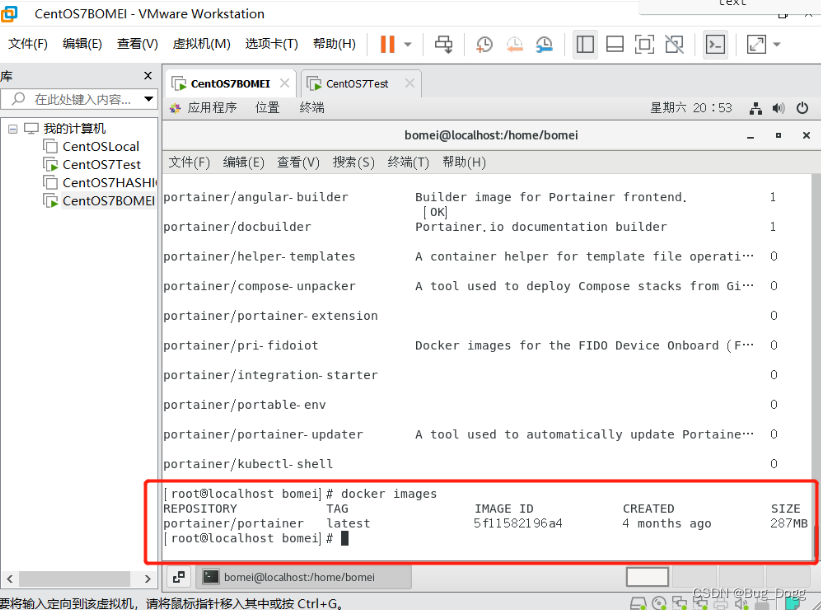Image resolution: width=821 pixels, height=610 pixels.
Task: Click the VMware hard disk status icon
Action: click(x=637, y=604)
